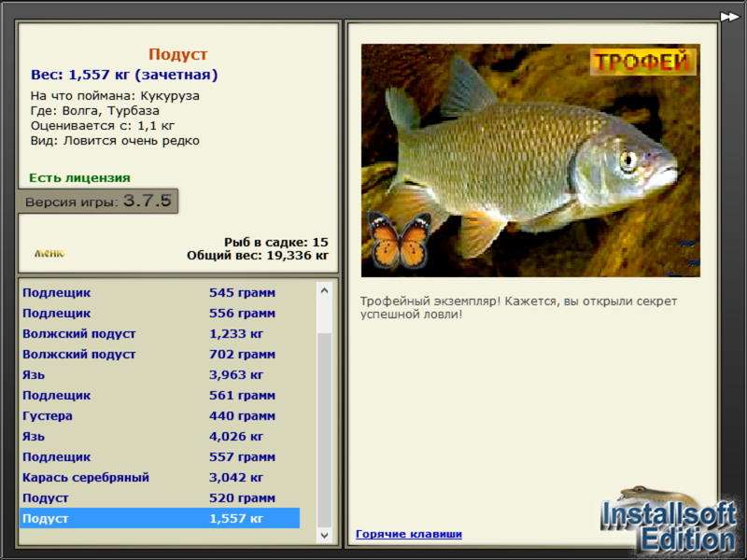Click the Есть лицензия text

coord(79,177)
